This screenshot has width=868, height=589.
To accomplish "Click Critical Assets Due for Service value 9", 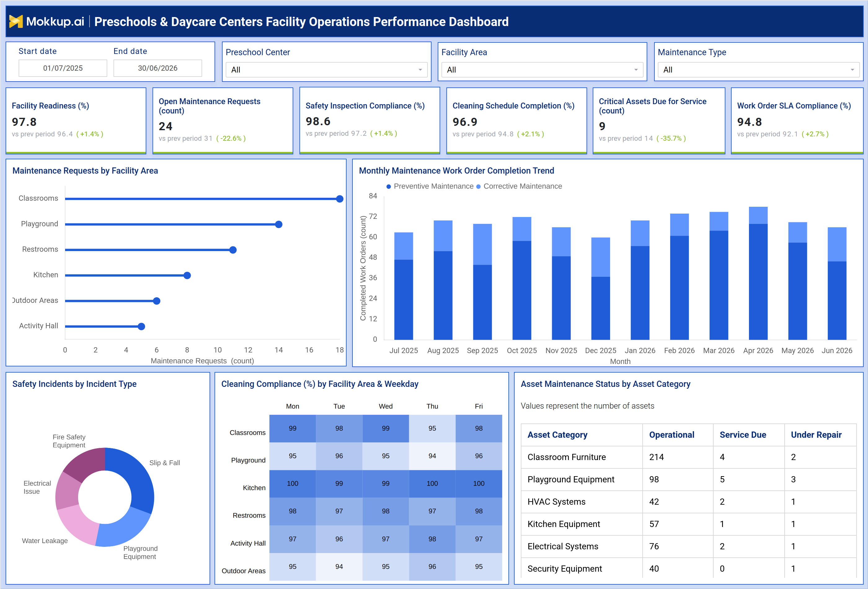I will point(602,126).
